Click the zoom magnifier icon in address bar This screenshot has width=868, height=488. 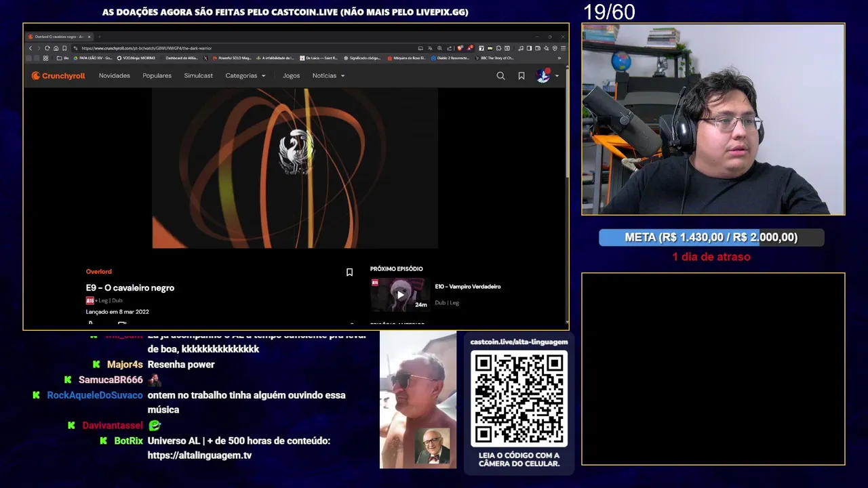pyautogui.click(x=439, y=48)
